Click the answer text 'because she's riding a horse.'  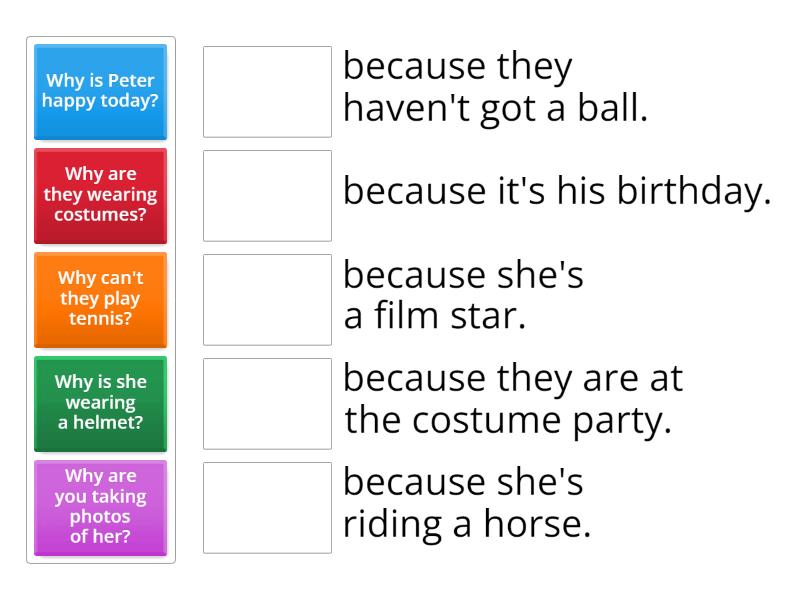coord(467,504)
